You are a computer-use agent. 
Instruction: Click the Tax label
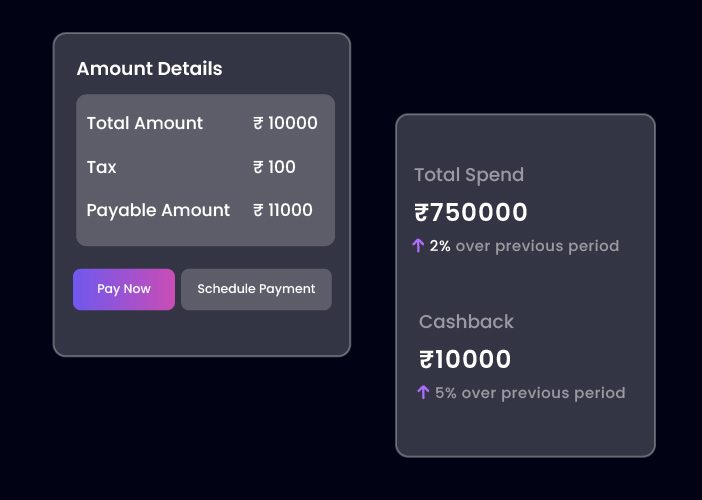[102, 167]
